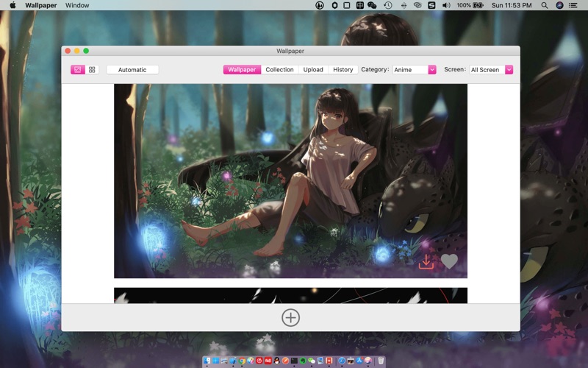Switch to grid thumbnail view mode
Viewport: 588px width, 368px height.
92,69
